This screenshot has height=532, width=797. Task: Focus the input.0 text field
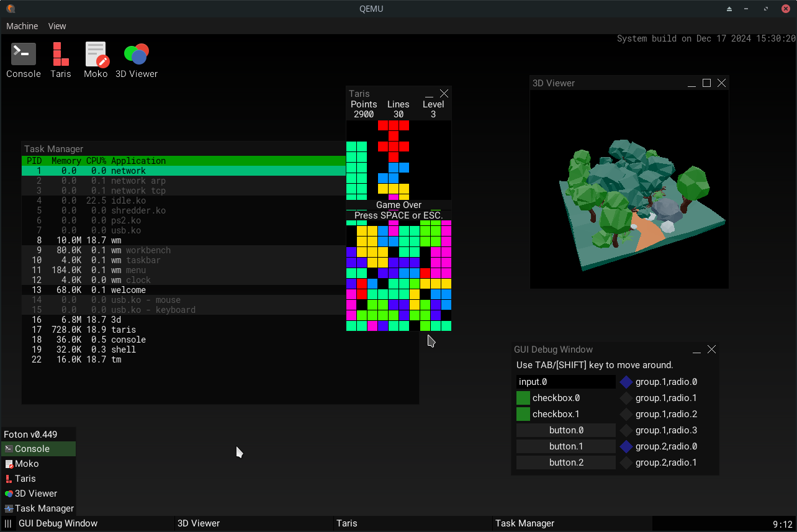(x=566, y=382)
